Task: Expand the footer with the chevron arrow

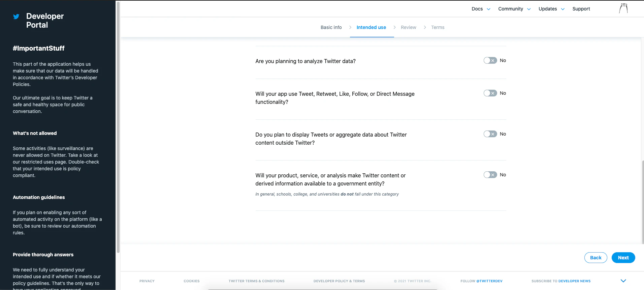Action: (623, 281)
